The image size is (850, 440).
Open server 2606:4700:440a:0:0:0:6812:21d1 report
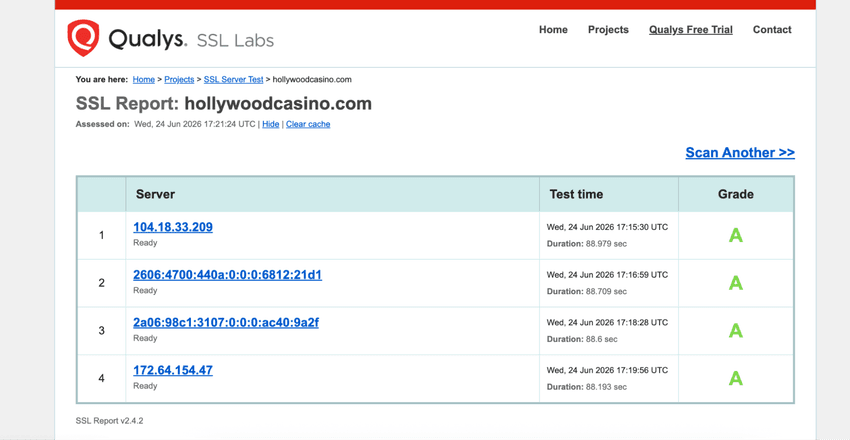point(228,275)
